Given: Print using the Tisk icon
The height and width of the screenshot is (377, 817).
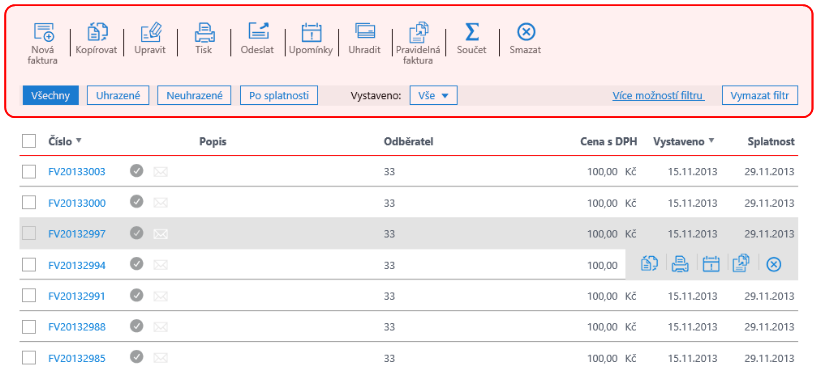Looking at the screenshot, I should (x=204, y=32).
